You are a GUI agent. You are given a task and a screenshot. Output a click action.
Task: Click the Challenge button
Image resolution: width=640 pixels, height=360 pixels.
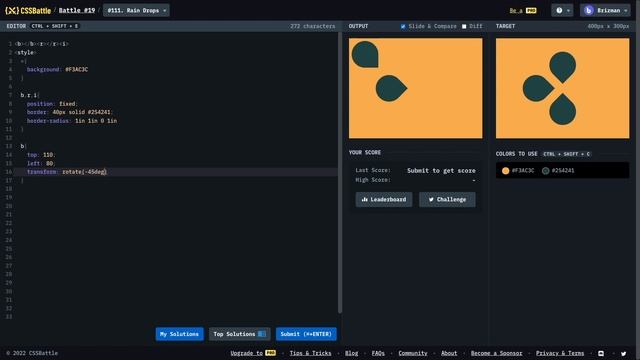447,200
